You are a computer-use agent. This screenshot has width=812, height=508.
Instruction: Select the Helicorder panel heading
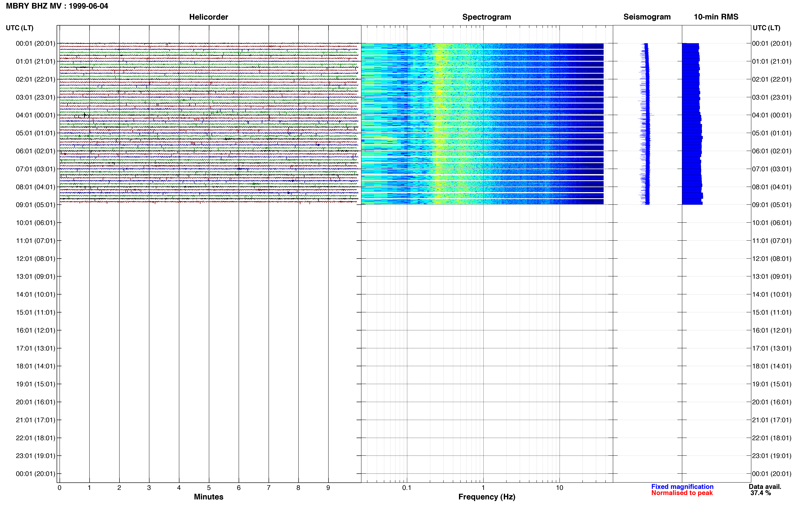209,17
